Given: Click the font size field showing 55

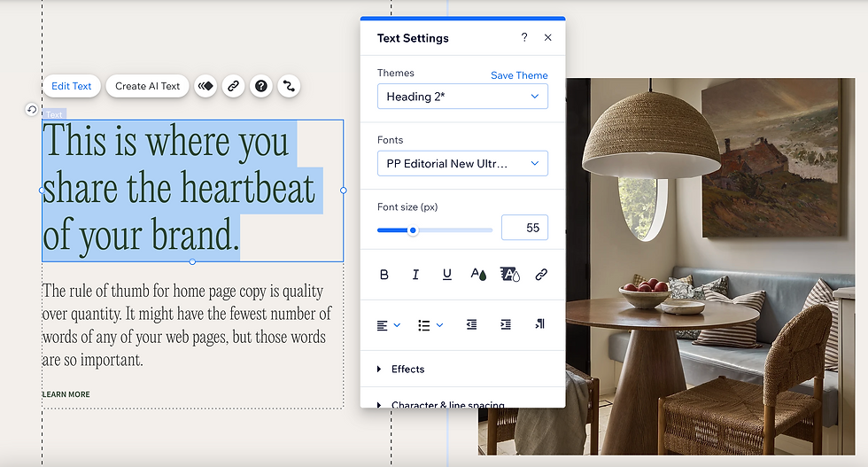Looking at the screenshot, I should pos(524,228).
